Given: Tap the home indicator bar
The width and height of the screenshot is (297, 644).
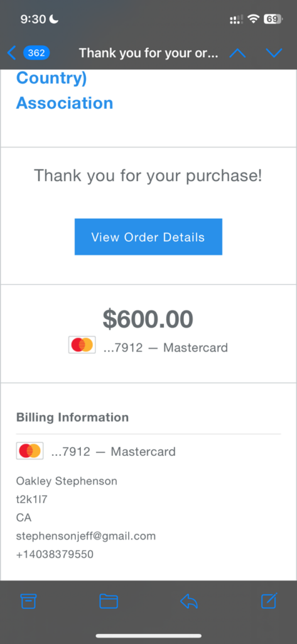Looking at the screenshot, I should coord(148,636).
